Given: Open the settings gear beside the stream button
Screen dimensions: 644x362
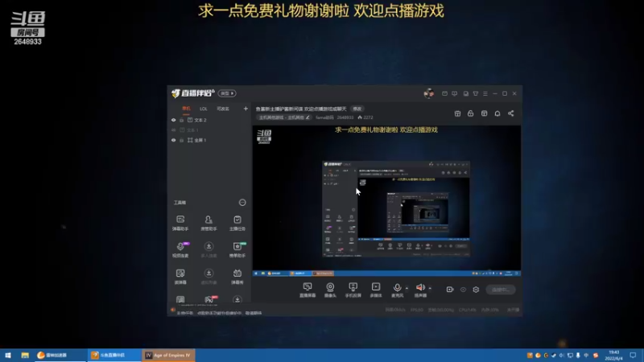Looking at the screenshot, I should point(476,290).
